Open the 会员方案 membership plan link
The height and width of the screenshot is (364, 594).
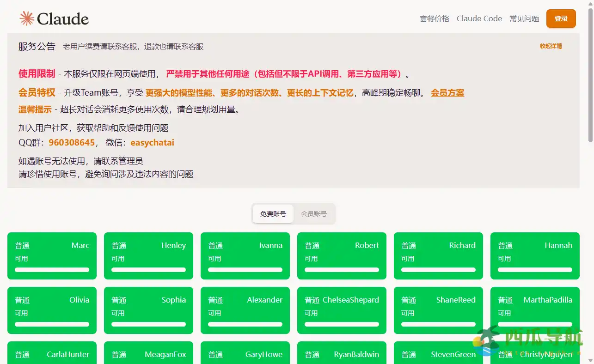pos(447,93)
